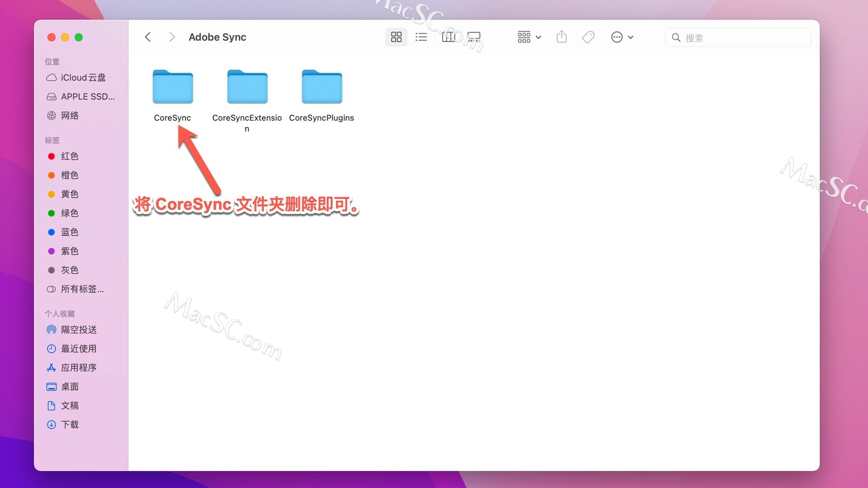
Task: Select the blue tag 蓝色
Action: [70, 232]
